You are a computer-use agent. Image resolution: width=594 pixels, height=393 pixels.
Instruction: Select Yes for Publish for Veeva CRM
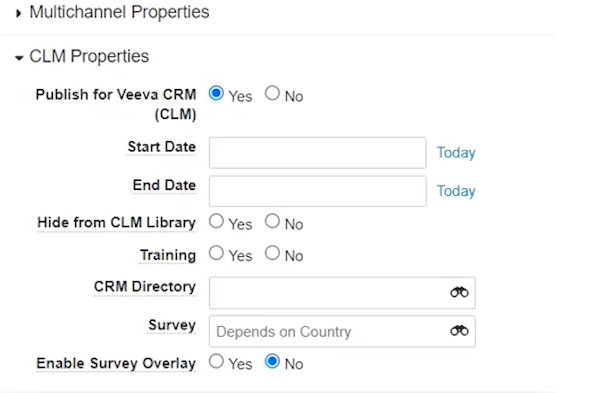tap(216, 93)
